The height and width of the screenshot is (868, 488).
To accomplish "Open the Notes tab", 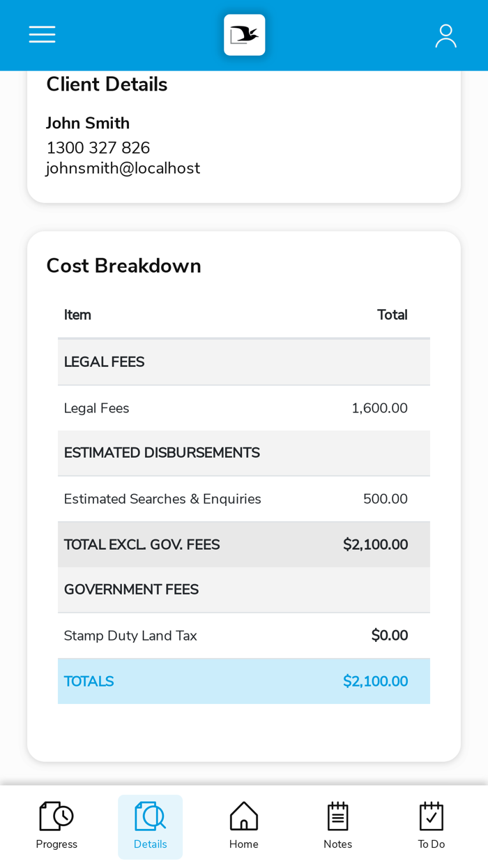I will 337,827.
